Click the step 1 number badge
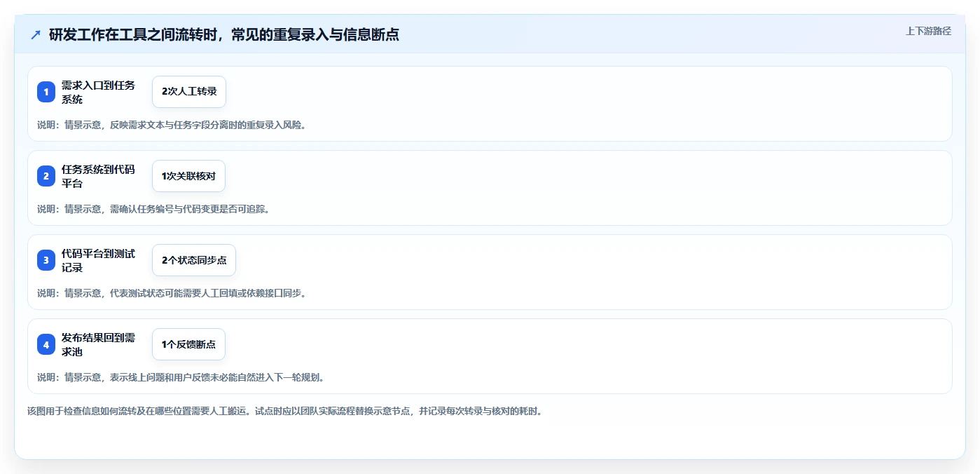Image resolution: width=980 pixels, height=474 pixels. point(46,92)
